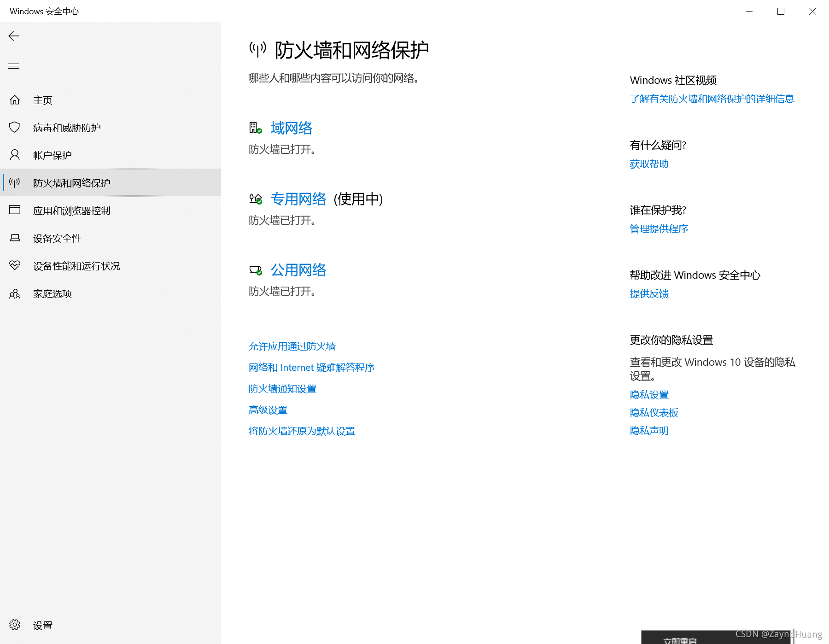Open 了解有关防火墙和网络保护的详细信息 link
Screen dimensions: 829x644
[x=712, y=99]
